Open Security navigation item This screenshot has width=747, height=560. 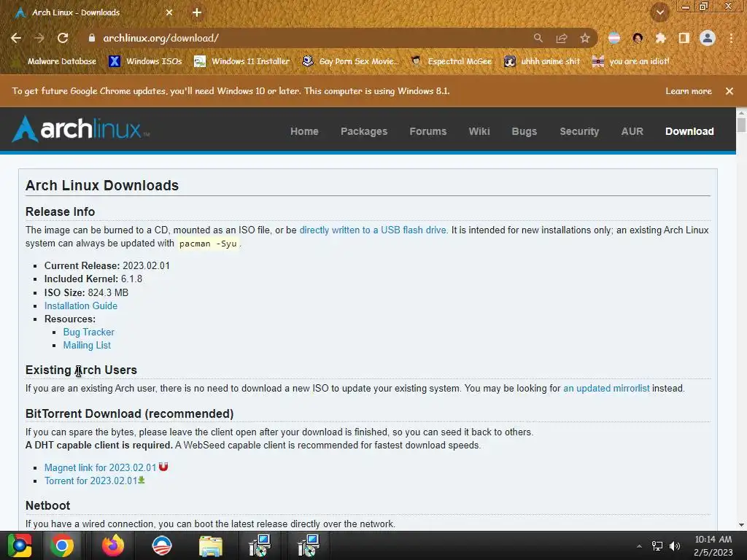pos(579,131)
